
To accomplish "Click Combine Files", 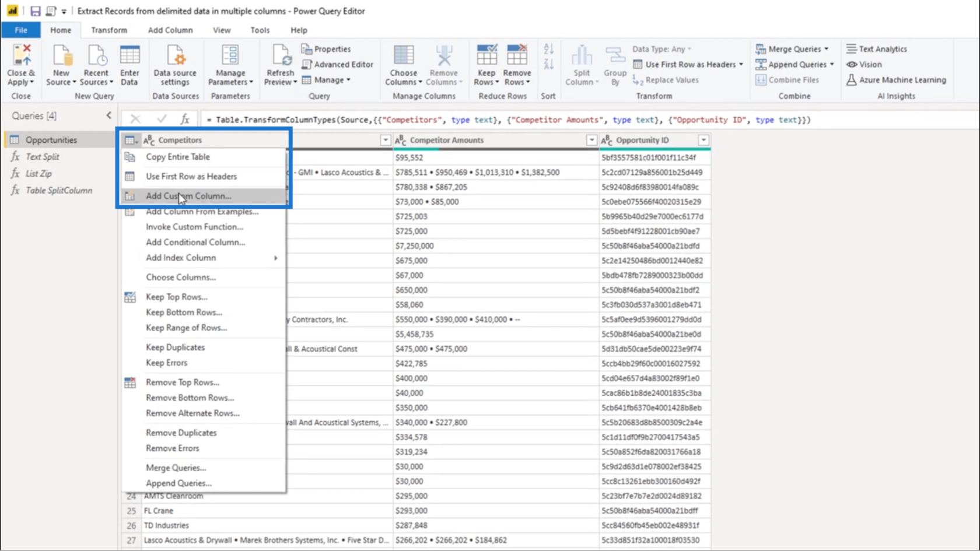I will pos(787,80).
